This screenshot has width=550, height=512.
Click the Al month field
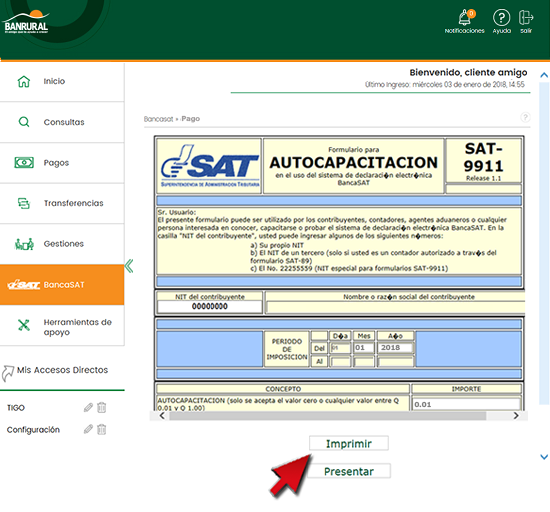coord(364,362)
